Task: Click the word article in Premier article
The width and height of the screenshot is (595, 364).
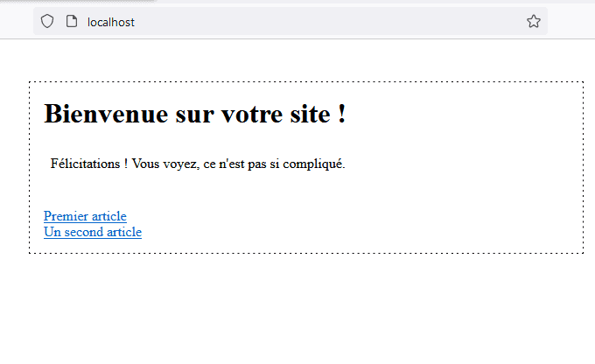Action: 108,216
